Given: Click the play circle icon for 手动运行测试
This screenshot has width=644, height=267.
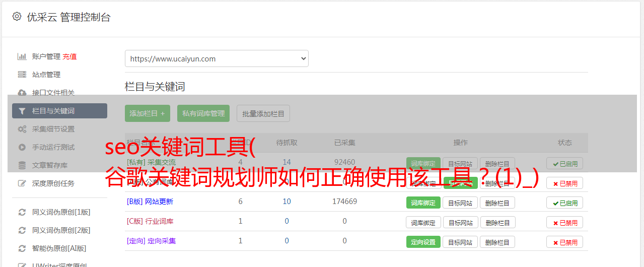Looking at the screenshot, I should point(22,147).
